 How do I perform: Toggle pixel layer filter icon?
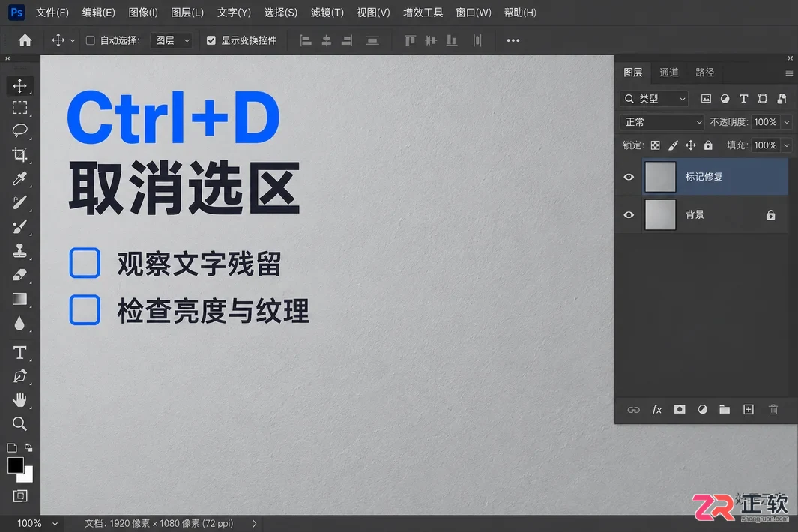(x=706, y=99)
